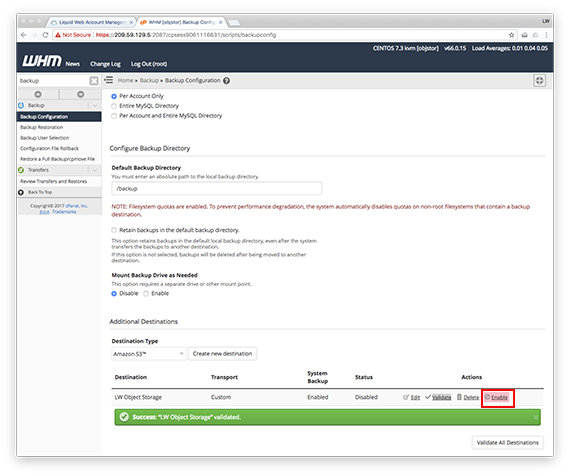Click Home in the breadcrumb
The height and width of the screenshot is (476, 570).
(125, 80)
